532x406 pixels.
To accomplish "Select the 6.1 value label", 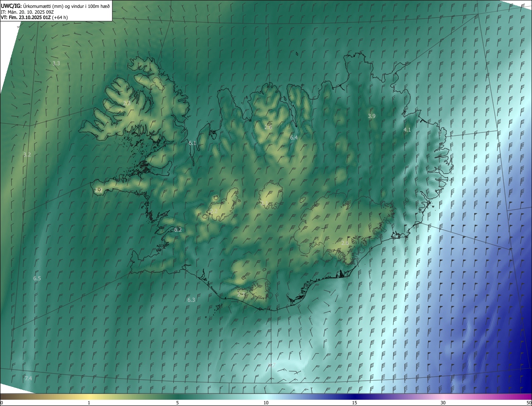I will (192, 143).
